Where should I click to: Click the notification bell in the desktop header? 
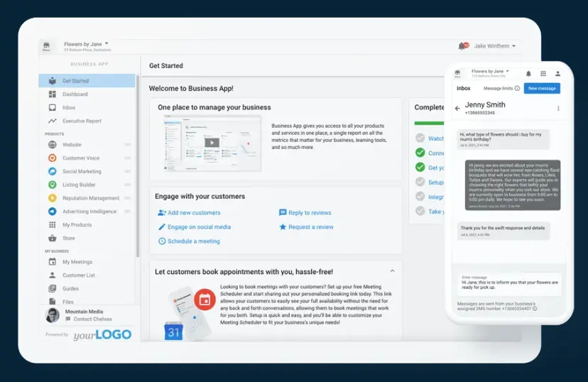coord(463,46)
